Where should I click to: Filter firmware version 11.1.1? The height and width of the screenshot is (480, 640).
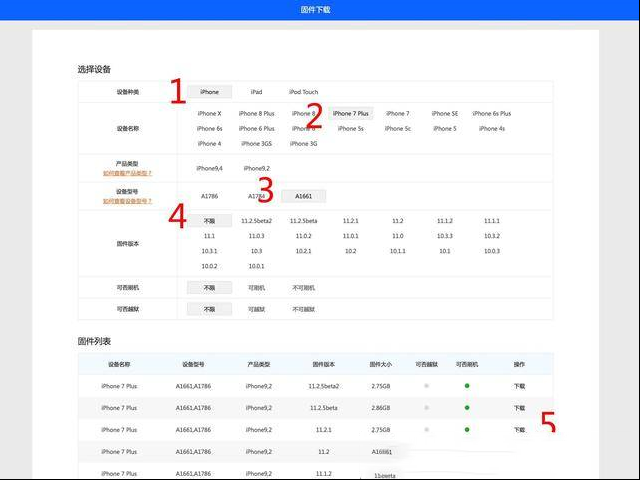coord(492,221)
